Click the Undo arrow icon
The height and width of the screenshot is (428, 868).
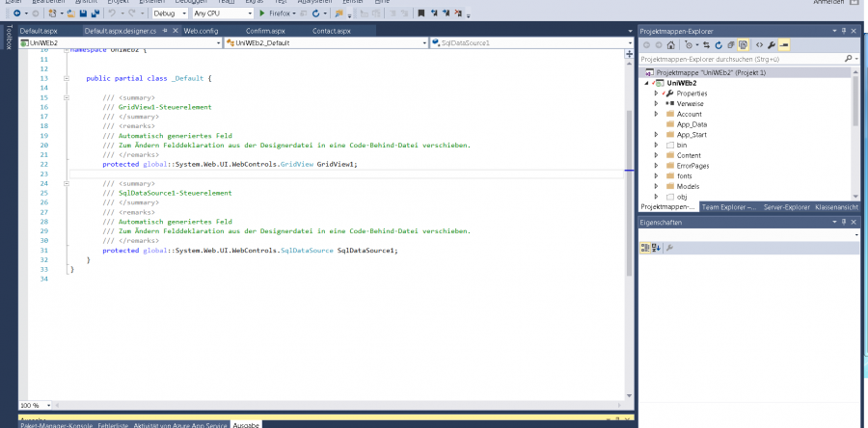coord(112,13)
